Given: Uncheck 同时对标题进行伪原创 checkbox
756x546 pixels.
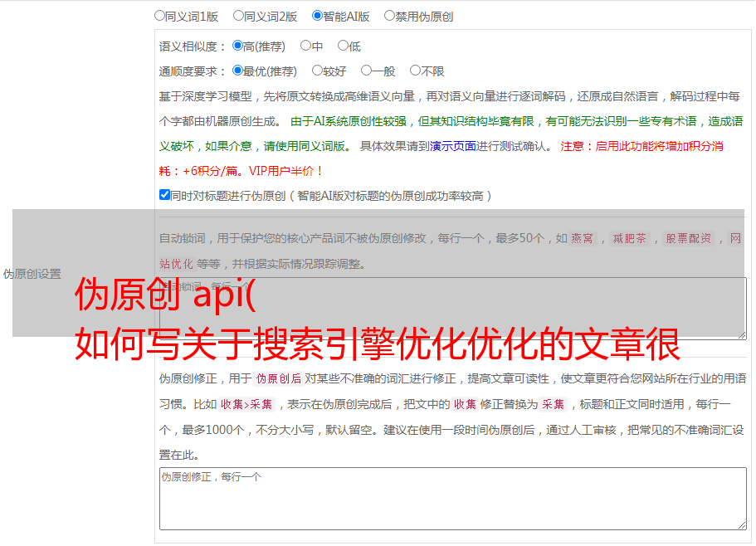Looking at the screenshot, I should pyautogui.click(x=164, y=196).
